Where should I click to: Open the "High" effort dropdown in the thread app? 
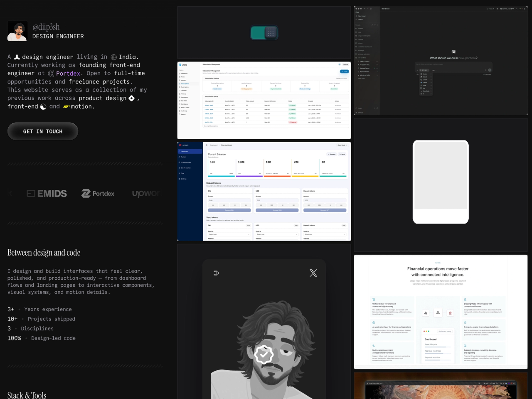tap(433, 70)
